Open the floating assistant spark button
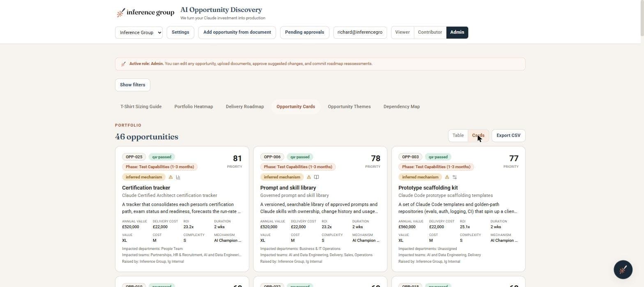This screenshot has width=644, height=287. pyautogui.click(x=623, y=270)
